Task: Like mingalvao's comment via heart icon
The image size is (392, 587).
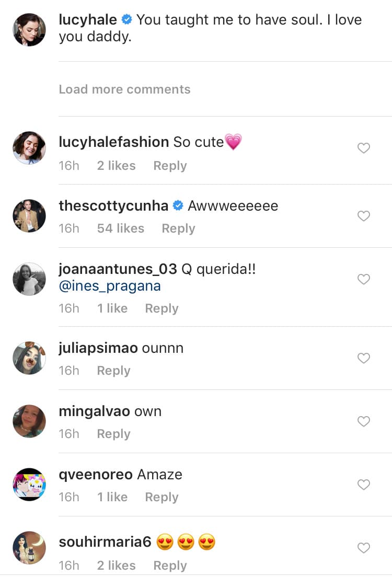Action: [364, 421]
